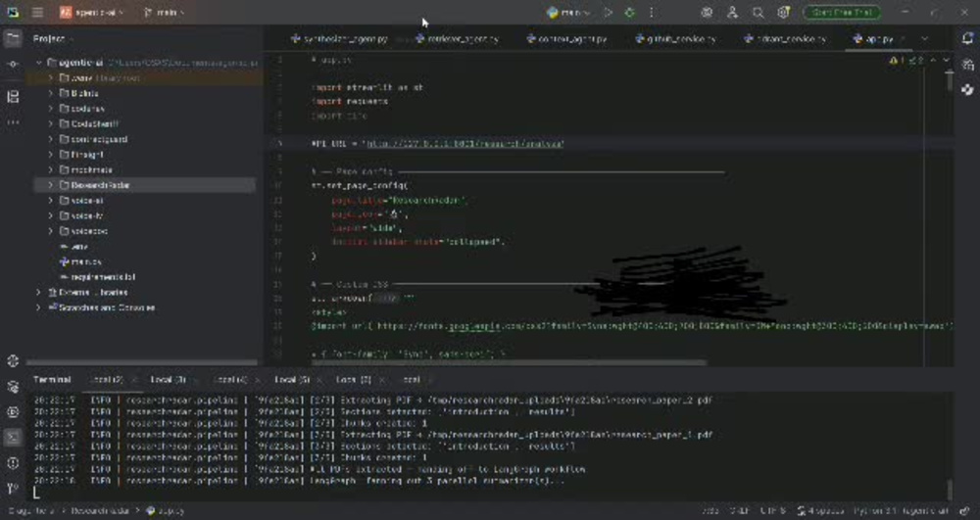Show more tool windows ellipsis icon
Viewport: 980px width, 520px height.
pos(13,122)
